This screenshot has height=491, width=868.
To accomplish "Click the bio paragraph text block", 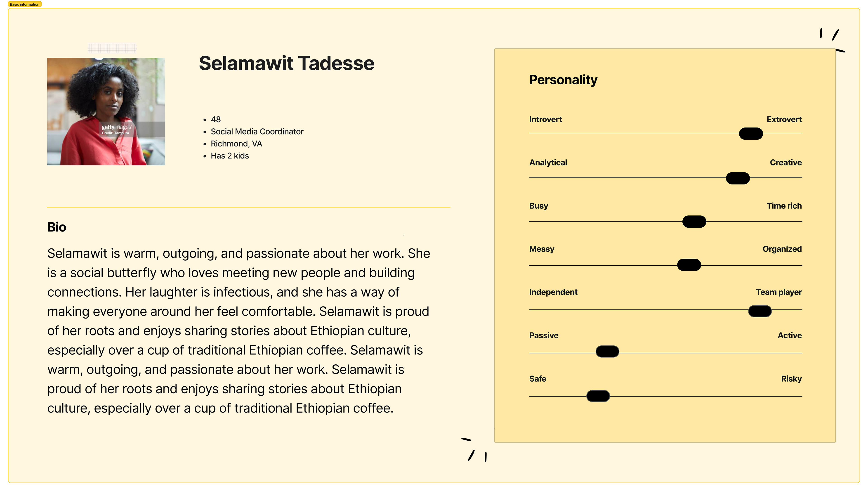I will [239, 330].
